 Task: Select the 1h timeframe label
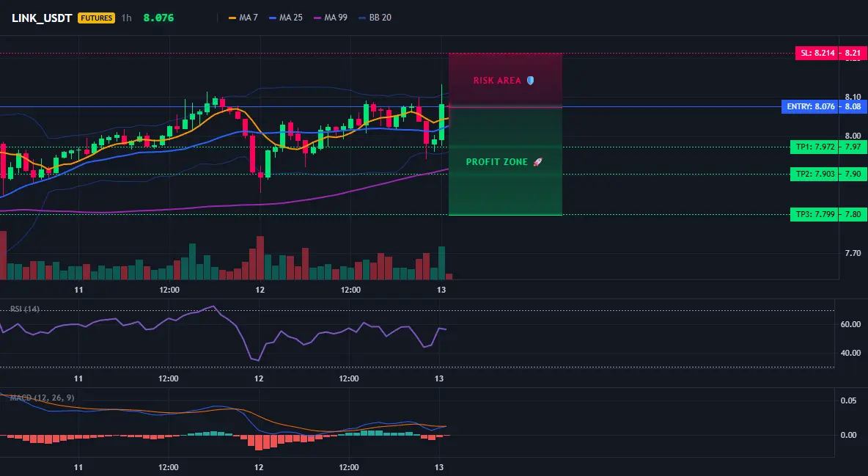(x=127, y=18)
